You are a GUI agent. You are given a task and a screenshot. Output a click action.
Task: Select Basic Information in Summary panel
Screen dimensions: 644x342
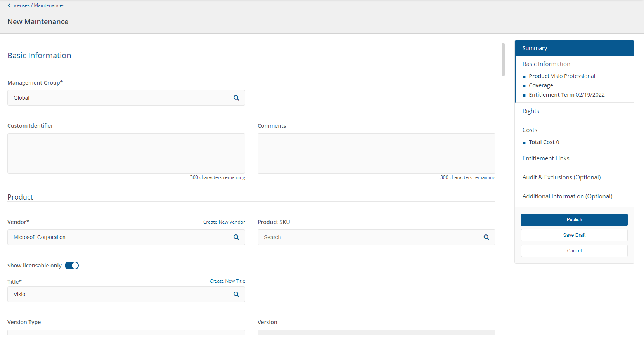click(x=546, y=64)
